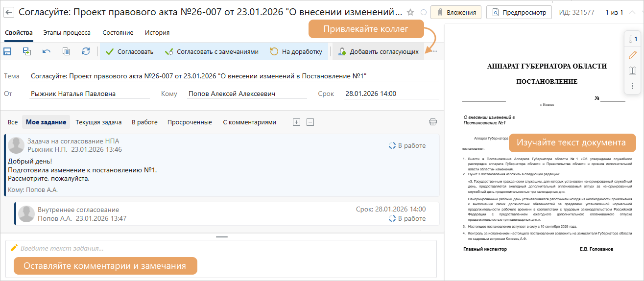Click the save and close icon
The height and width of the screenshot is (281, 644).
(x=27, y=51)
